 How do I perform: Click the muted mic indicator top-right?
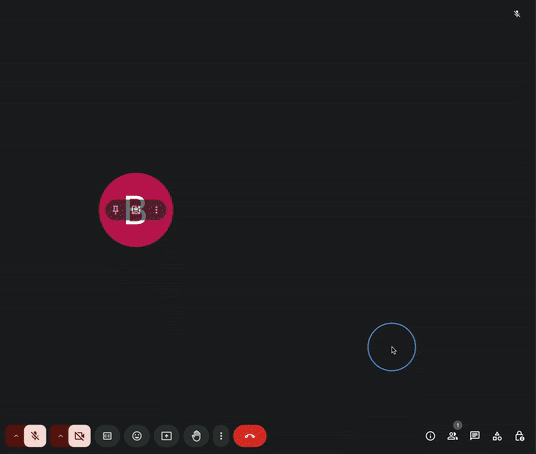(x=517, y=14)
